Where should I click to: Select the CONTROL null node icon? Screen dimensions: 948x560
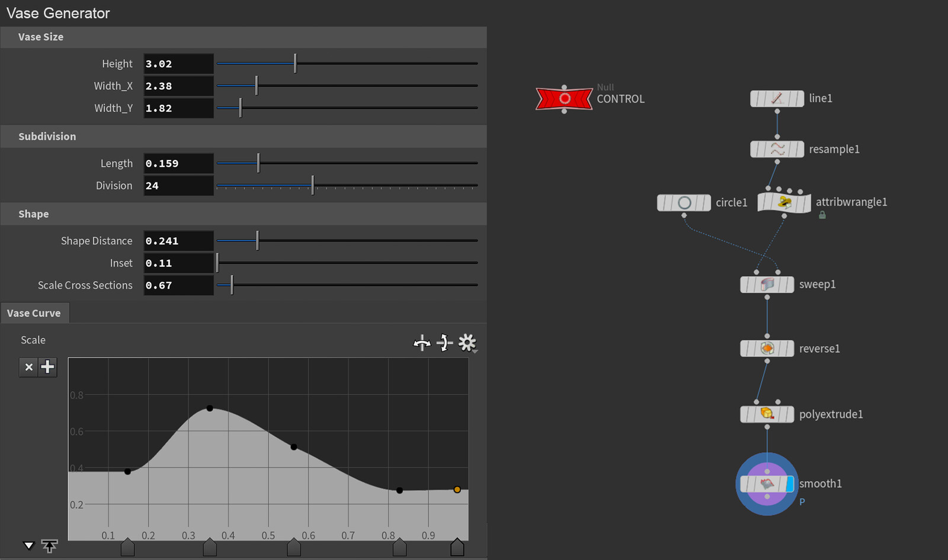coord(564,98)
